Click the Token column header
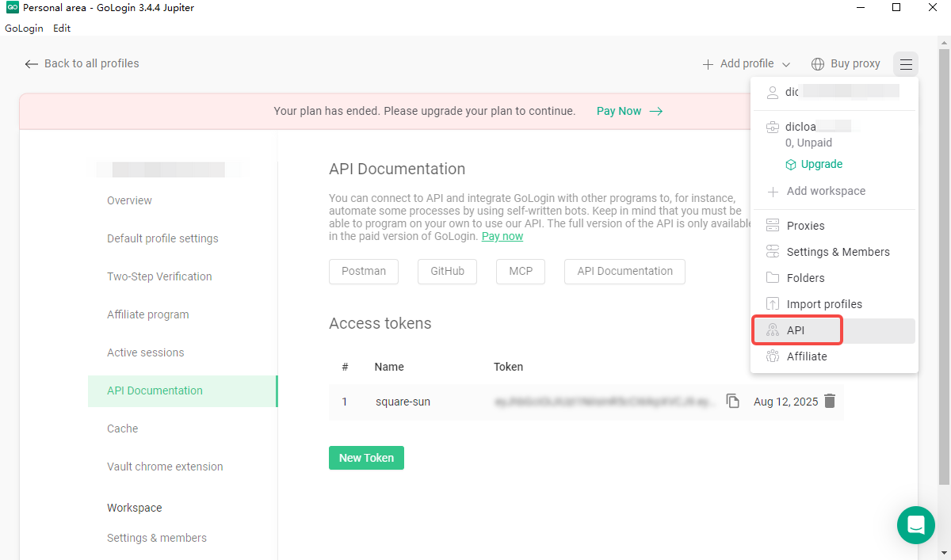This screenshot has height=560, width=951. click(508, 367)
